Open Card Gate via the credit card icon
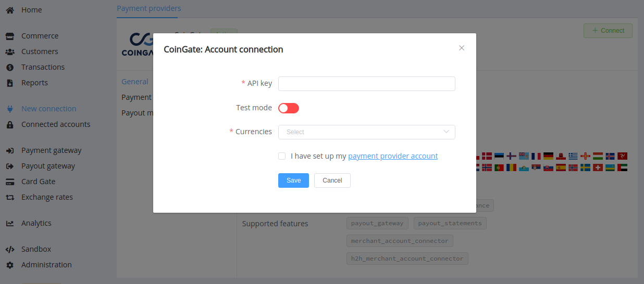 pos(9,182)
